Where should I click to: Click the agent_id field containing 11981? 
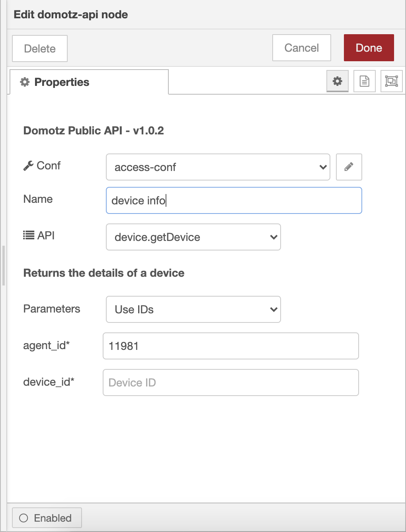(231, 346)
